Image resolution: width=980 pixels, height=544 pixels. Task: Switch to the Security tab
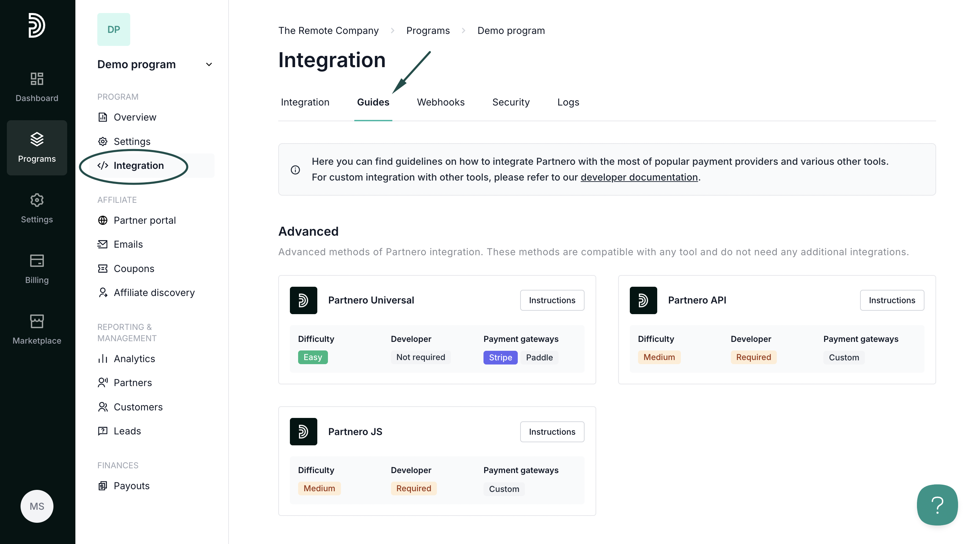[511, 102]
